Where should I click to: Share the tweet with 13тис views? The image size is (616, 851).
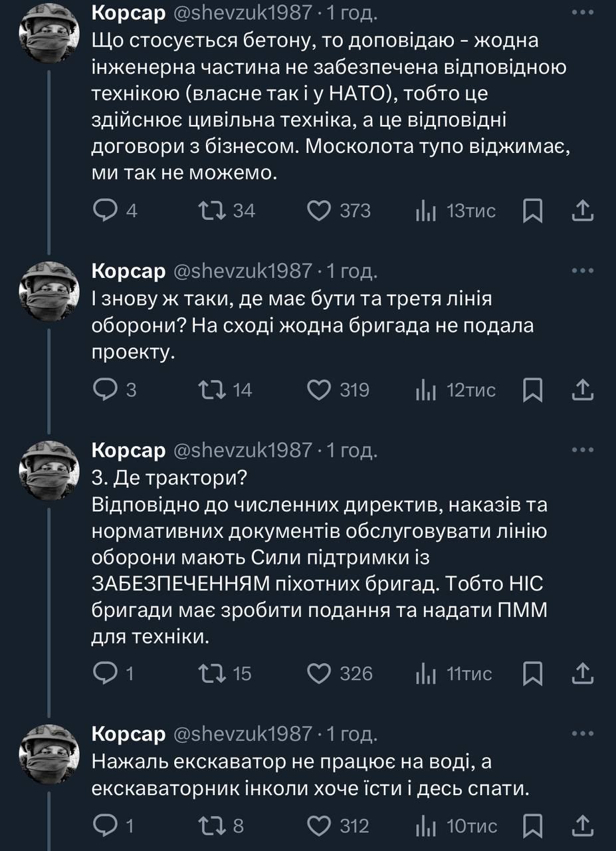582,211
